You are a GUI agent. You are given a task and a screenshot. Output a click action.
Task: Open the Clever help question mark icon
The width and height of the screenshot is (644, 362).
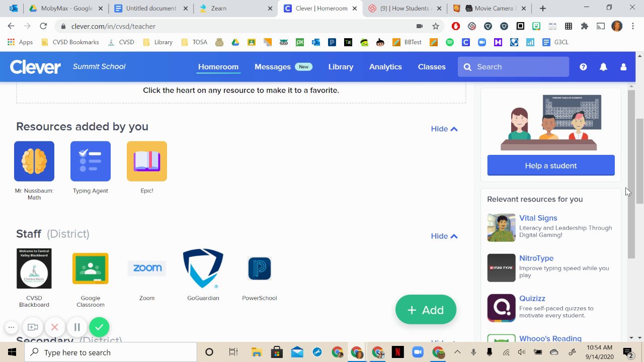pos(583,67)
